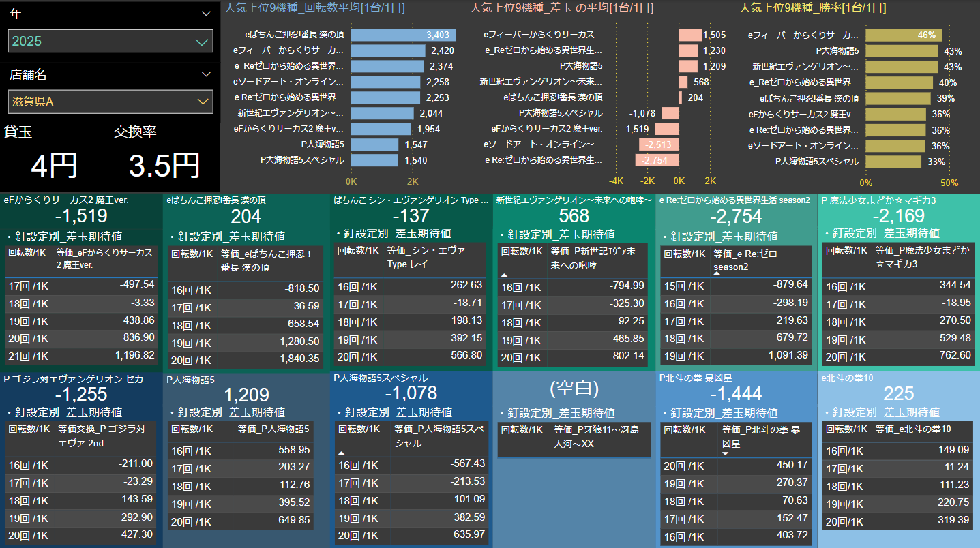Click the chevron beside 店舗名 header
The width and height of the screenshot is (980, 548).
pyautogui.click(x=207, y=74)
